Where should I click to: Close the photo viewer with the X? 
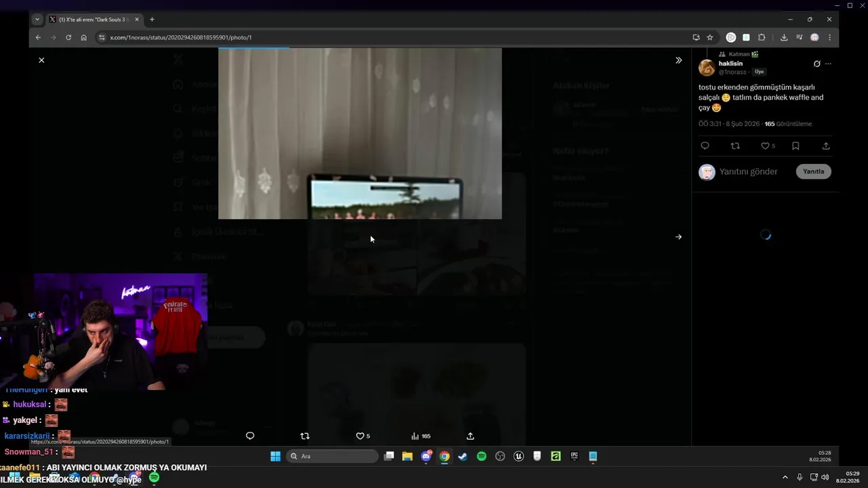coord(41,60)
